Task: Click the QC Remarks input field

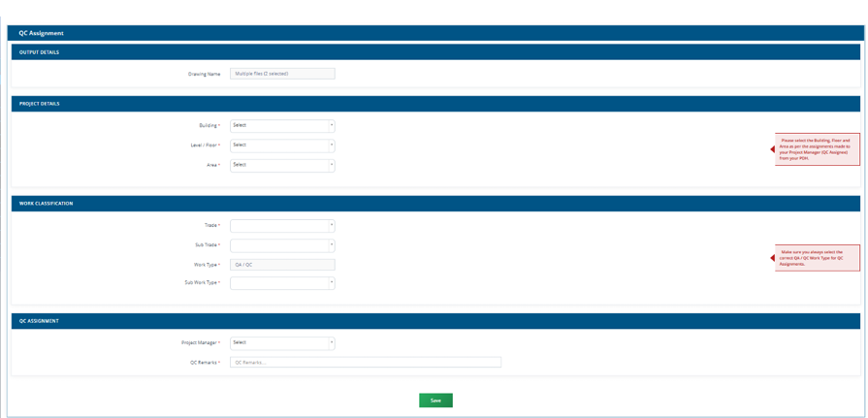Action: tap(366, 362)
